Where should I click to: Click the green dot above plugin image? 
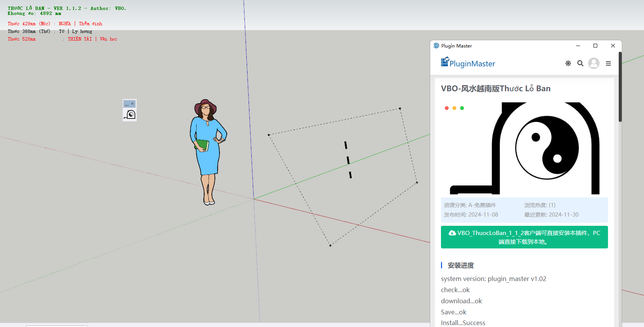462,108
